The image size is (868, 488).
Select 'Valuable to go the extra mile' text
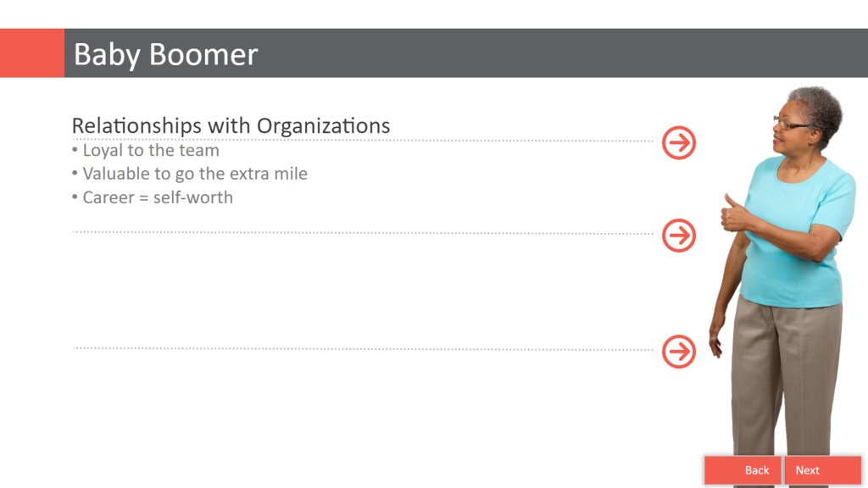click(x=194, y=175)
